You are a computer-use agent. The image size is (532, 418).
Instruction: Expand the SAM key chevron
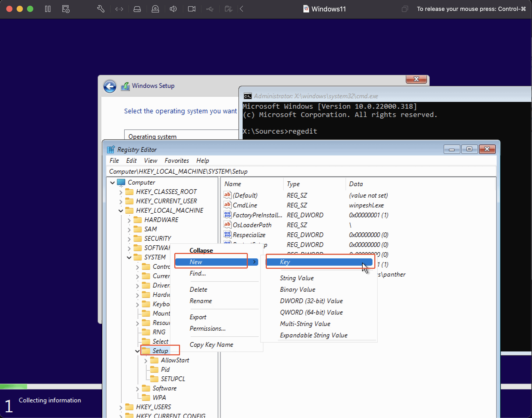pyautogui.click(x=129, y=230)
